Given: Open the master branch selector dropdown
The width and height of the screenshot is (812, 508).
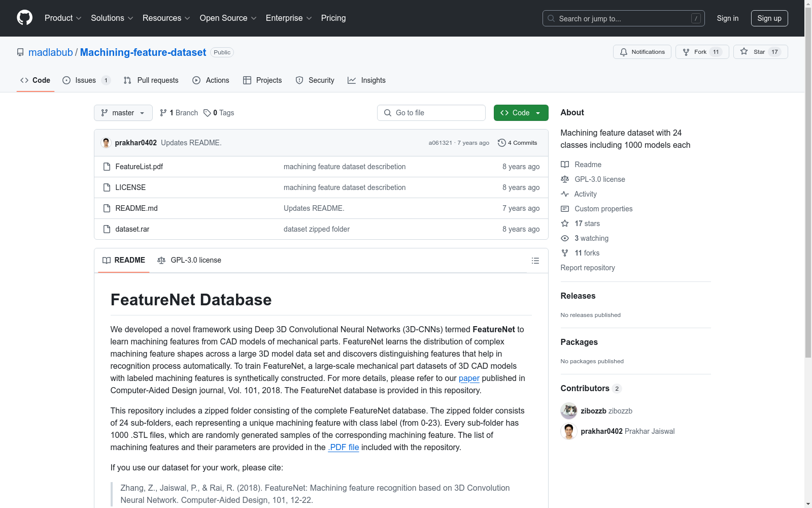Looking at the screenshot, I should pos(123,113).
